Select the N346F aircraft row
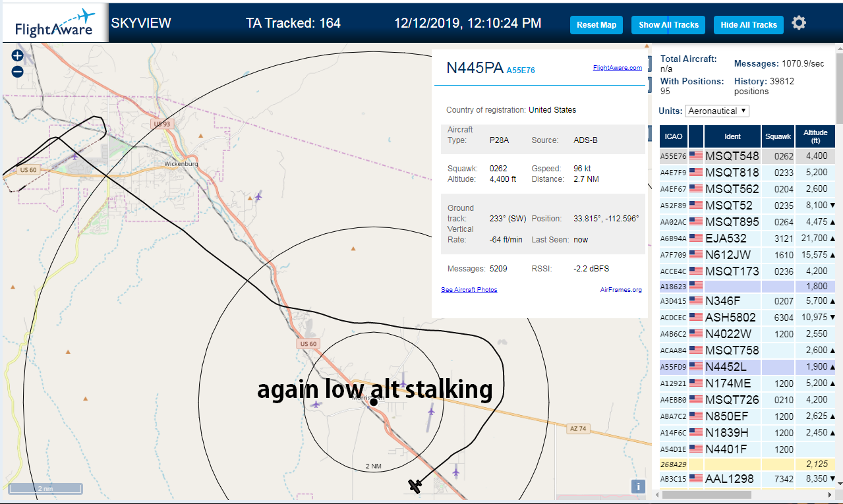The height and width of the screenshot is (504, 843). (x=747, y=301)
